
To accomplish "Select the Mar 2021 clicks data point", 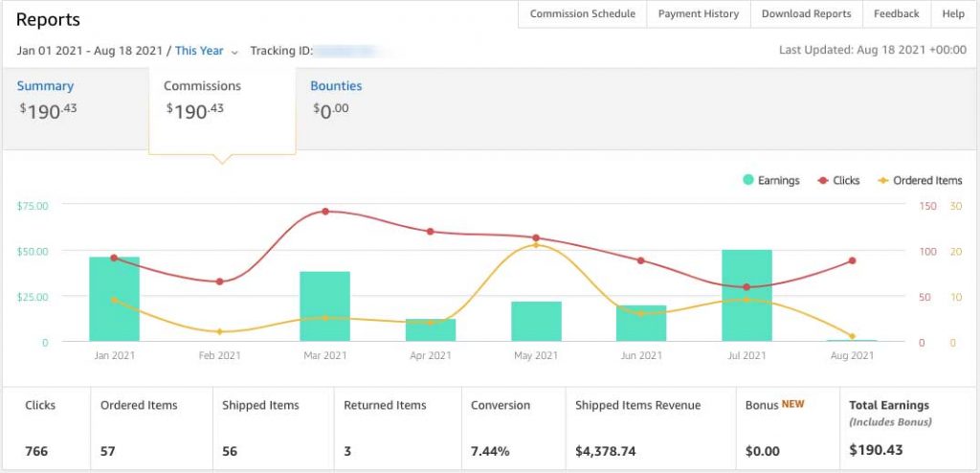I will [325, 211].
